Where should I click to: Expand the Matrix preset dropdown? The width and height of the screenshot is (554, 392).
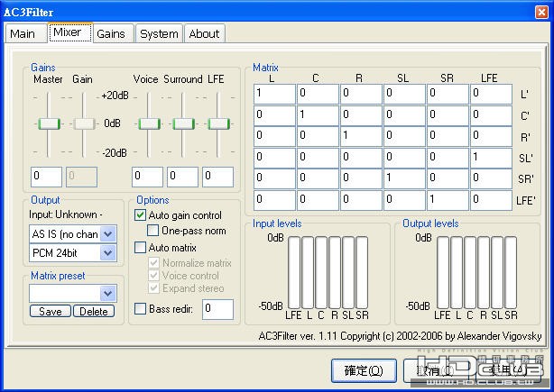pos(107,294)
